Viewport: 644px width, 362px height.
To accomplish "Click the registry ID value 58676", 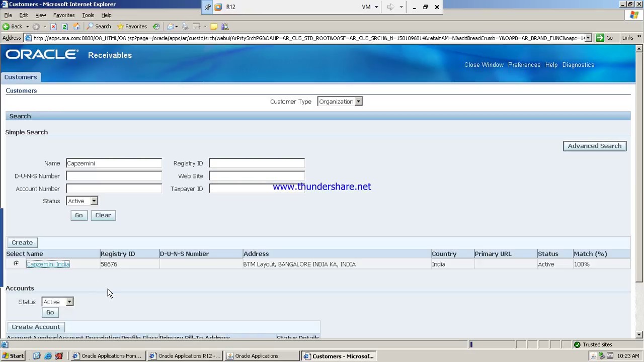I will tap(109, 264).
